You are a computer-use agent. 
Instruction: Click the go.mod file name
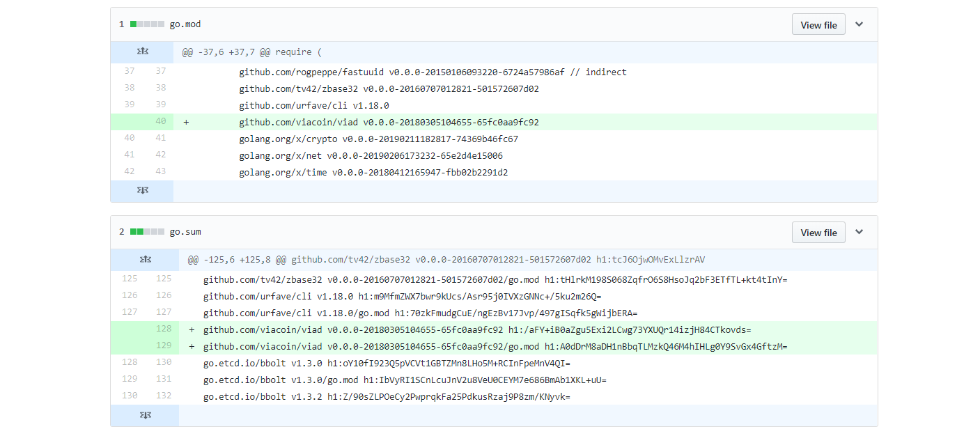185,24
